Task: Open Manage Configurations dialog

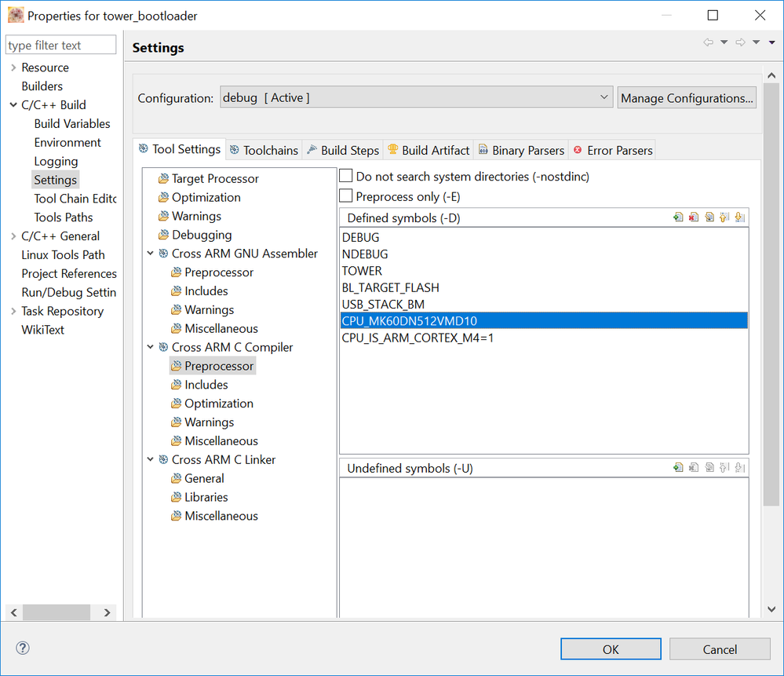Action: click(687, 97)
